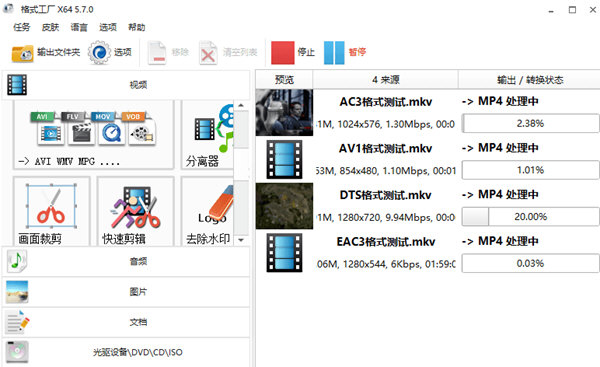Screen dimensions: 600x367
Task: Expand the 光驱设备\DVD\CD\ISO category
Action: [126, 352]
